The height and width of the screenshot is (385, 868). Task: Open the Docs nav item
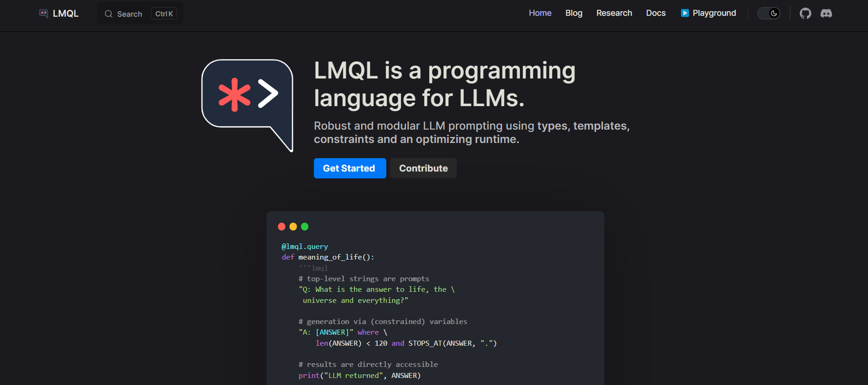click(655, 13)
